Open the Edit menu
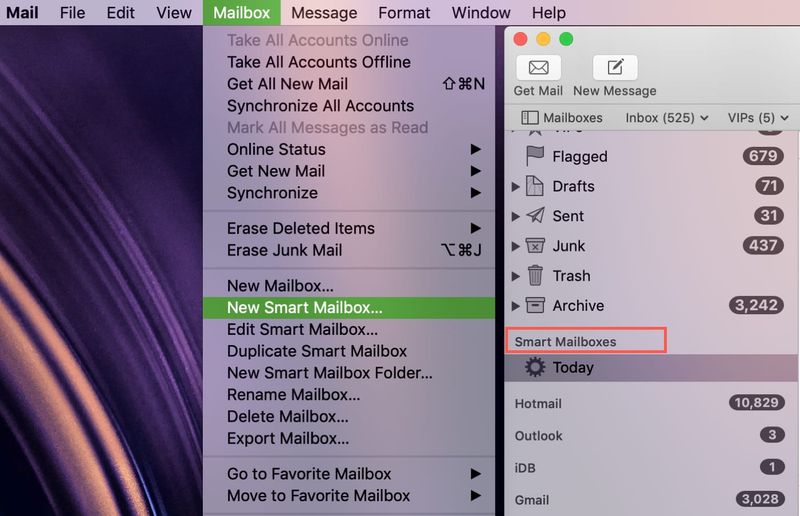Viewport: 800px width, 516px height. (x=120, y=12)
